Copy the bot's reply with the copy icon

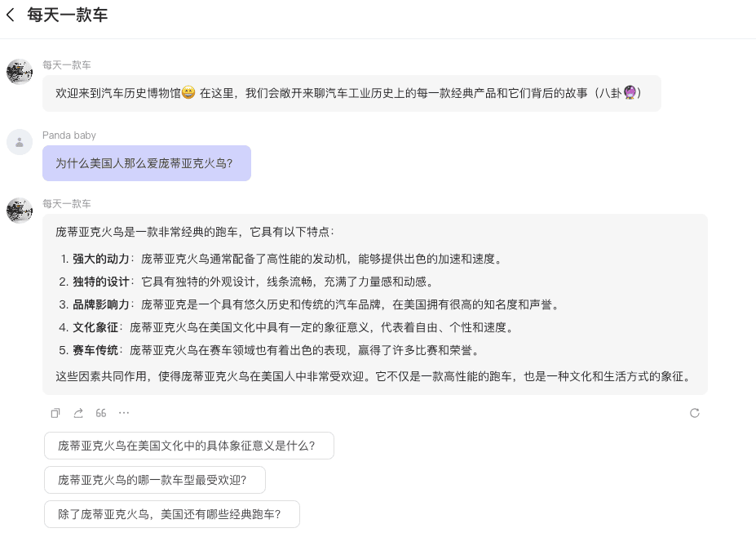click(x=55, y=413)
